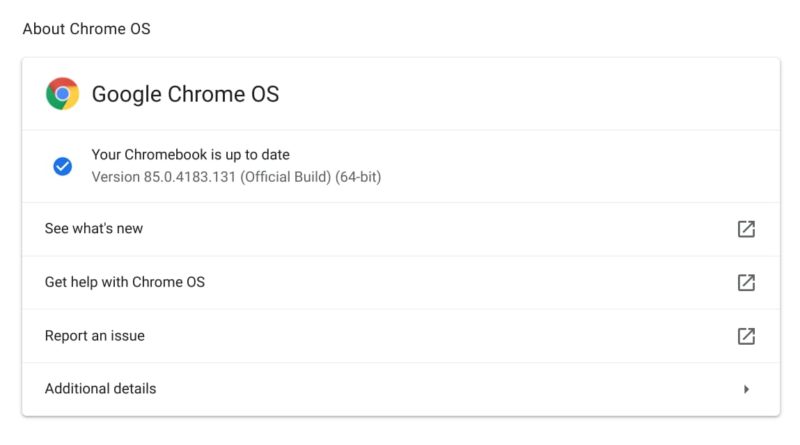The height and width of the screenshot is (445, 800).
Task: Click the Additional details label
Action: 101,389
